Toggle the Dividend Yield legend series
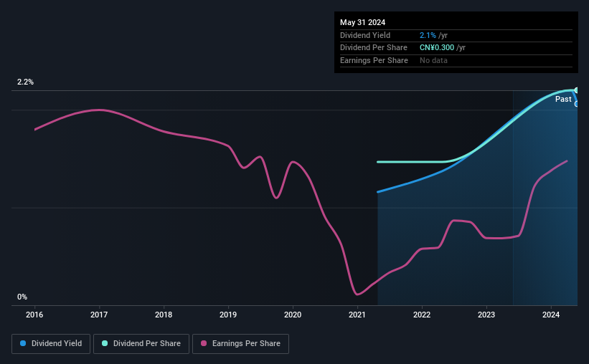This screenshot has height=364, width=589. 51,344
